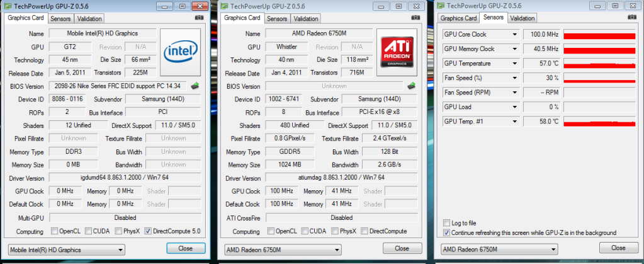644x264 pixels.
Task: Expand the GPU Temp. #1 sensor dropdown
Action: (514, 122)
